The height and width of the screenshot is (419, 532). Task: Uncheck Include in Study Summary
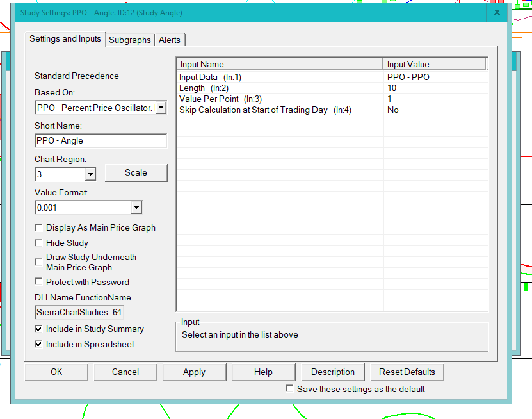pos(39,329)
